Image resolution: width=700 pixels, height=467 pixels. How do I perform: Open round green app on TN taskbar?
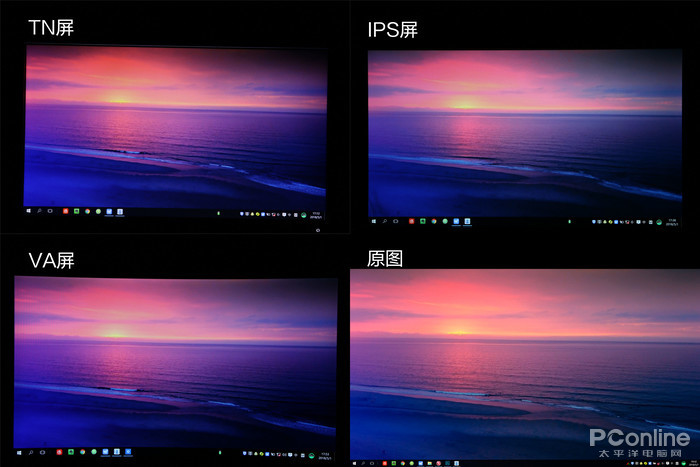click(x=98, y=211)
